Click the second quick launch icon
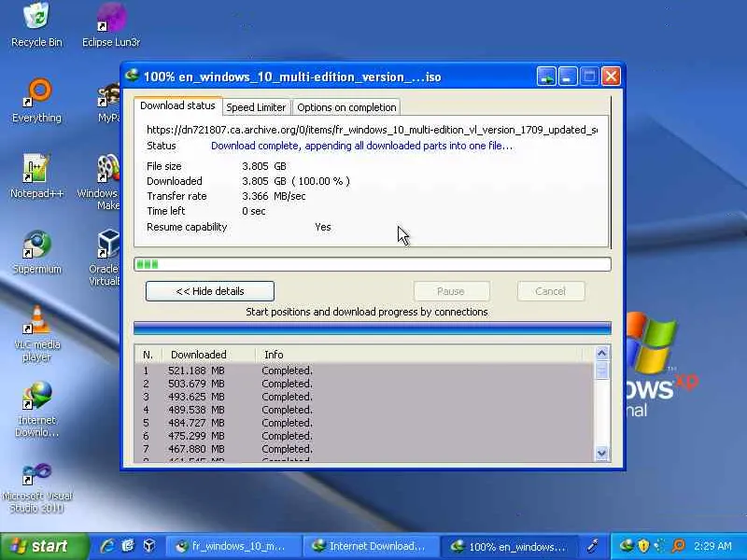The image size is (747, 560). pos(128,546)
